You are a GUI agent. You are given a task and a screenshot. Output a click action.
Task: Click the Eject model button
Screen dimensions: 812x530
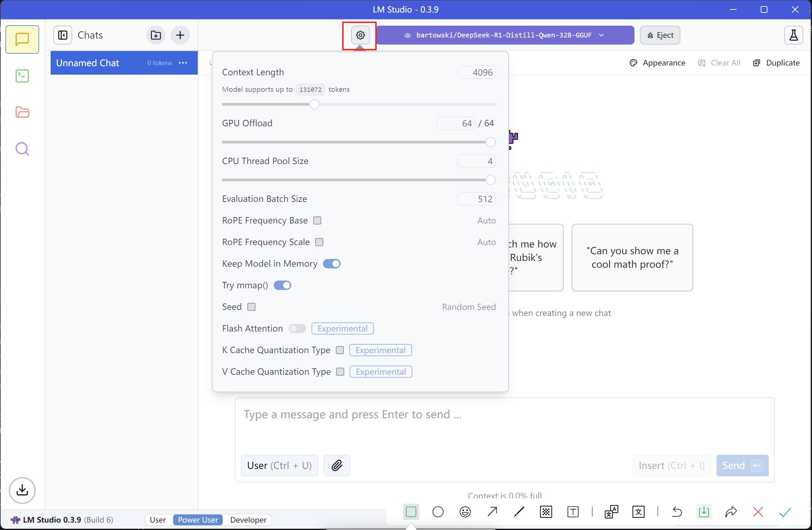click(x=660, y=35)
